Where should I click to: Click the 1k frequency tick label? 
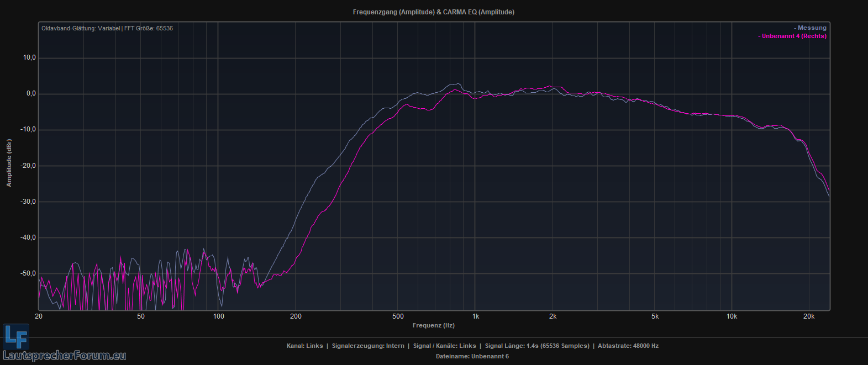coord(475,316)
